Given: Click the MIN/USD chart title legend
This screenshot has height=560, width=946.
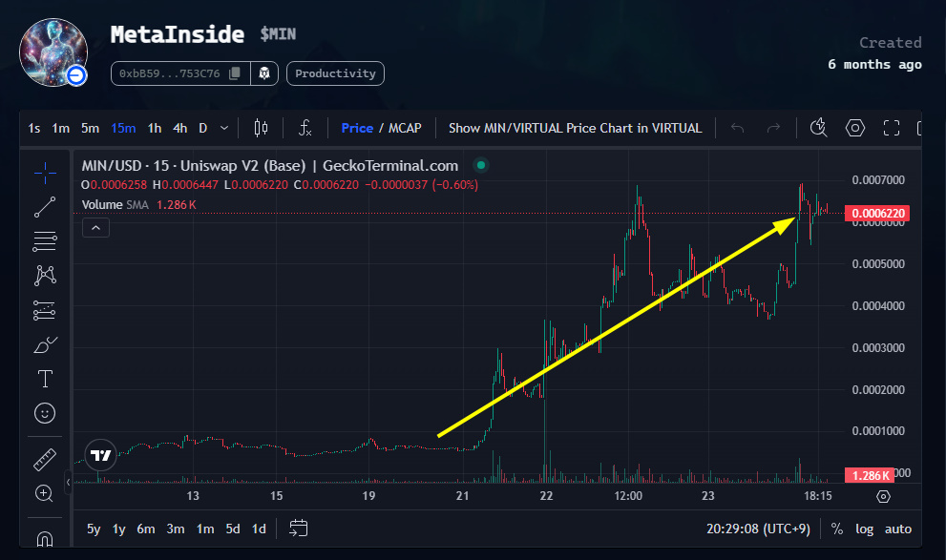Looking at the screenshot, I should coord(270,165).
